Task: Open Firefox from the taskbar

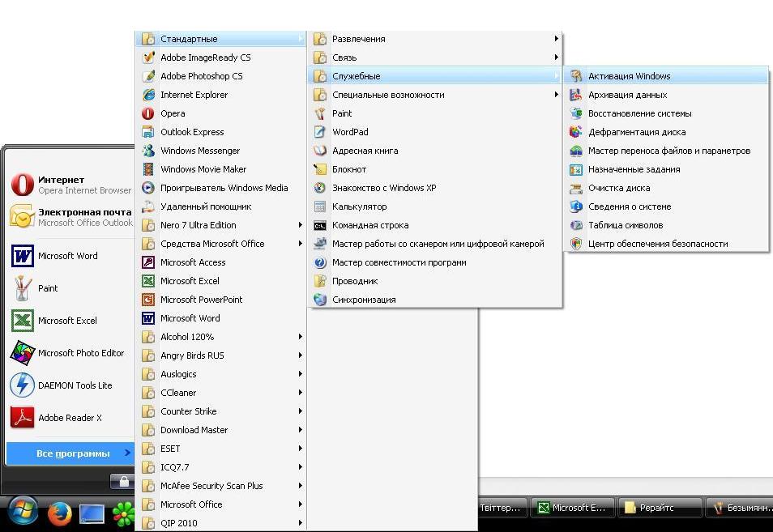Action: tap(60, 513)
